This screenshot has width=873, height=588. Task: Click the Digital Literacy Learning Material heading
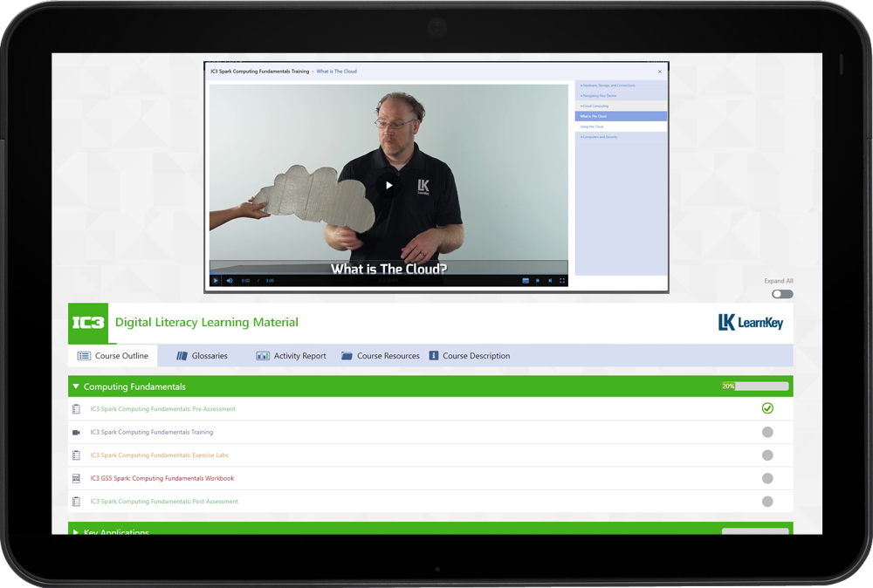tap(207, 322)
